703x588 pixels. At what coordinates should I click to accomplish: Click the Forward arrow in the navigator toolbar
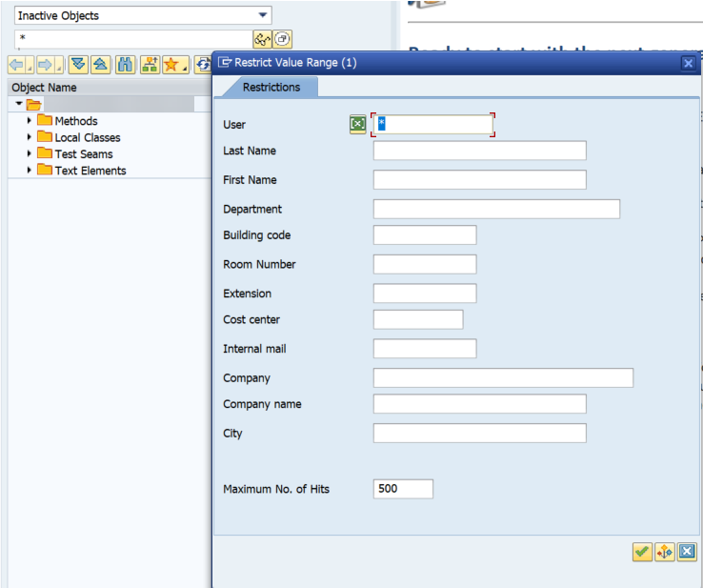point(46,65)
